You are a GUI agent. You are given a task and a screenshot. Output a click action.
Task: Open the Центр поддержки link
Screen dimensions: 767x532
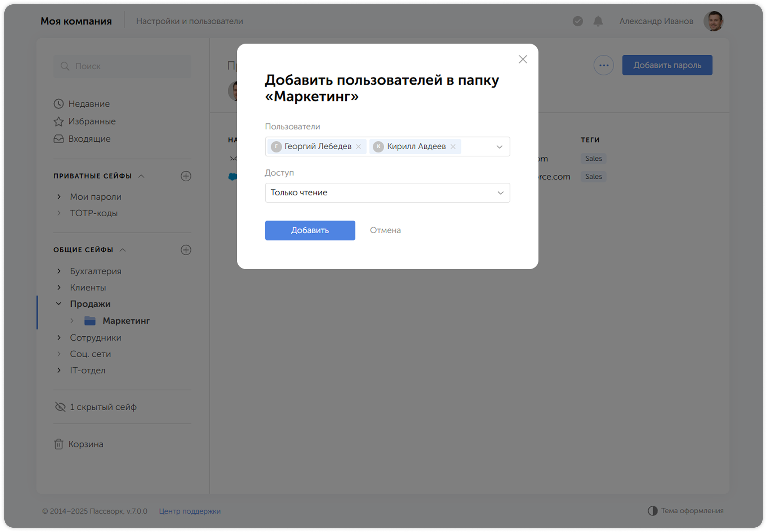190,511
